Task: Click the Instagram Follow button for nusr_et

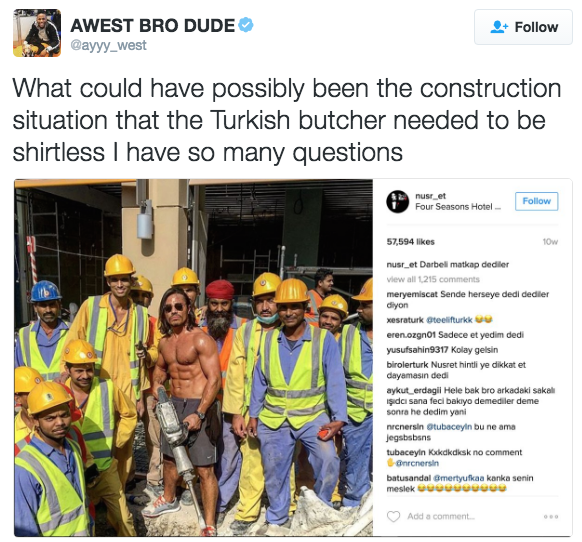Action: (x=536, y=201)
